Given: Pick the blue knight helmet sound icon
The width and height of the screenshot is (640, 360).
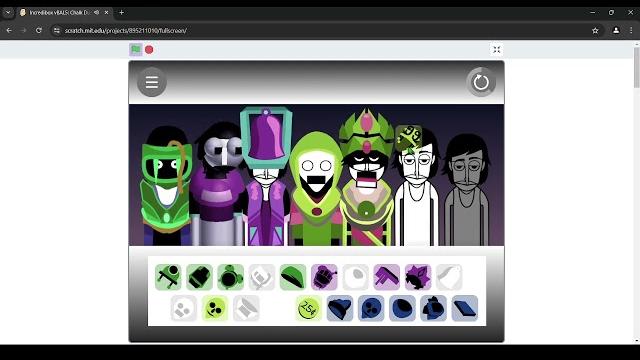Looking at the screenshot, I should [433, 308].
